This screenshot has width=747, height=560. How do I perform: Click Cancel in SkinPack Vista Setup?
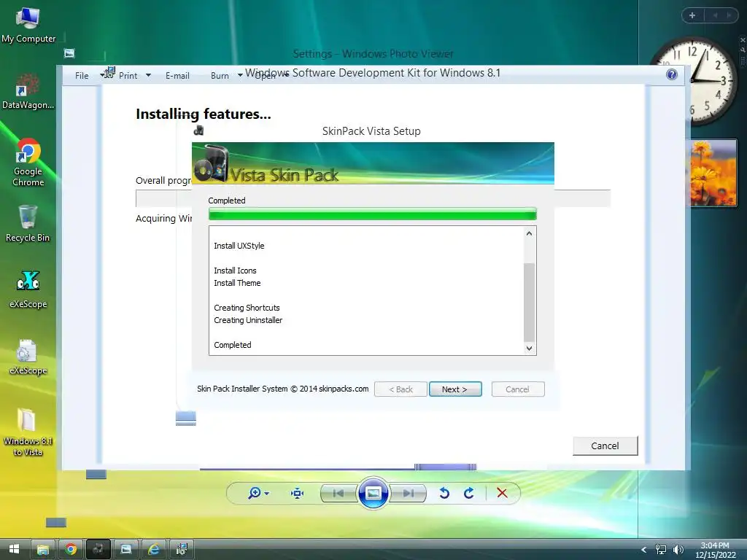(518, 389)
